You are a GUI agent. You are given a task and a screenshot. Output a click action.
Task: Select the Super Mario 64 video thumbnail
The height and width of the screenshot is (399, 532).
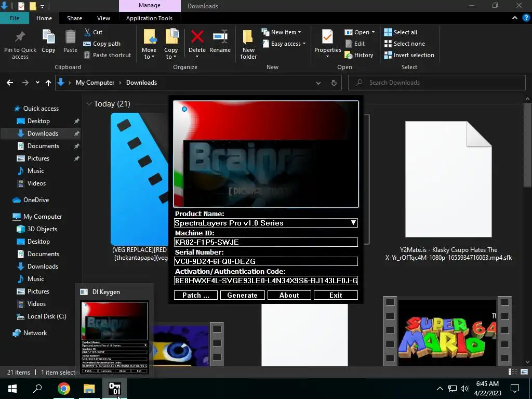pos(447,331)
